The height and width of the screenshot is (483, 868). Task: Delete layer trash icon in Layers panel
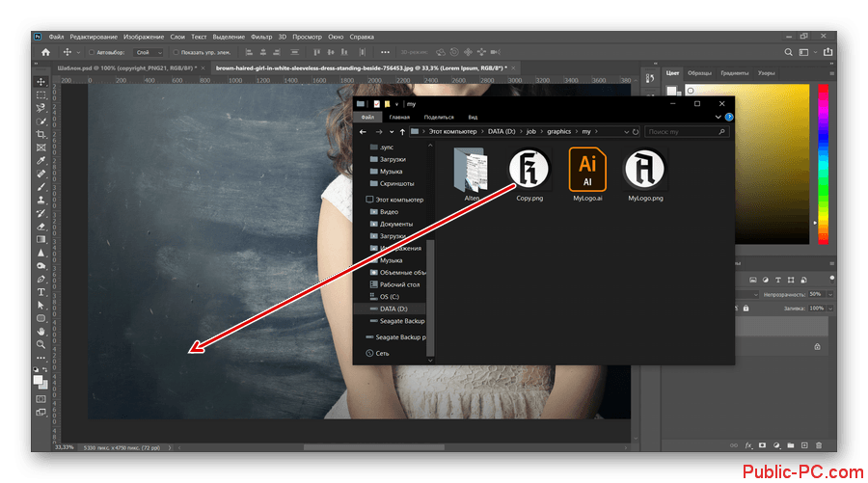tap(819, 445)
